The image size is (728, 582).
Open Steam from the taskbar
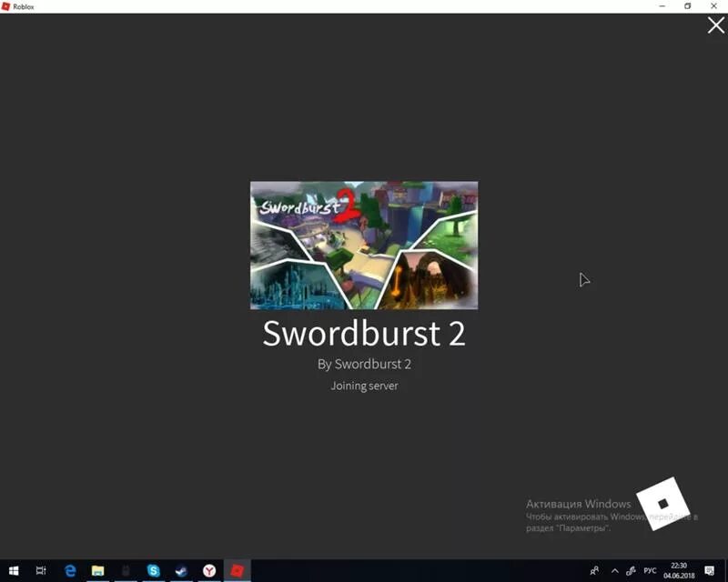pos(181,570)
